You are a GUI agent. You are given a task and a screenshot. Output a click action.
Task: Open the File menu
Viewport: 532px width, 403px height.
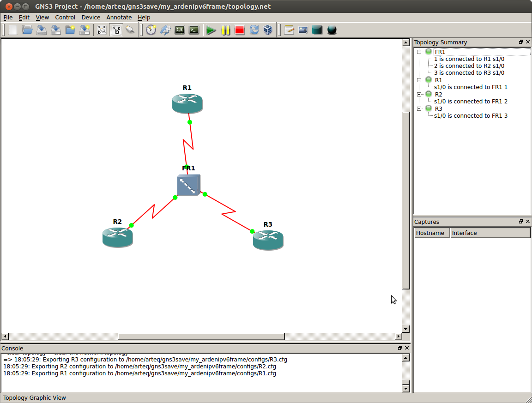coord(8,17)
